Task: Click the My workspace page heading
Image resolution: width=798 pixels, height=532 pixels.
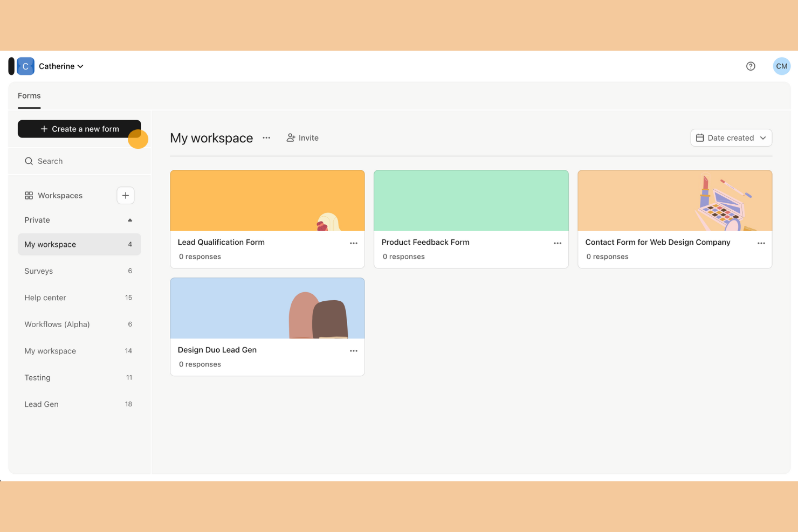Action: (211, 138)
